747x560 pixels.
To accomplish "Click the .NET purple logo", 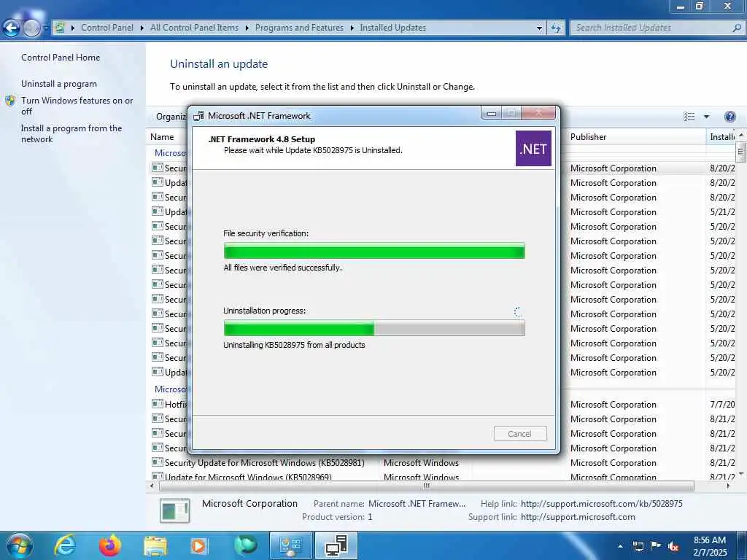I will click(533, 149).
